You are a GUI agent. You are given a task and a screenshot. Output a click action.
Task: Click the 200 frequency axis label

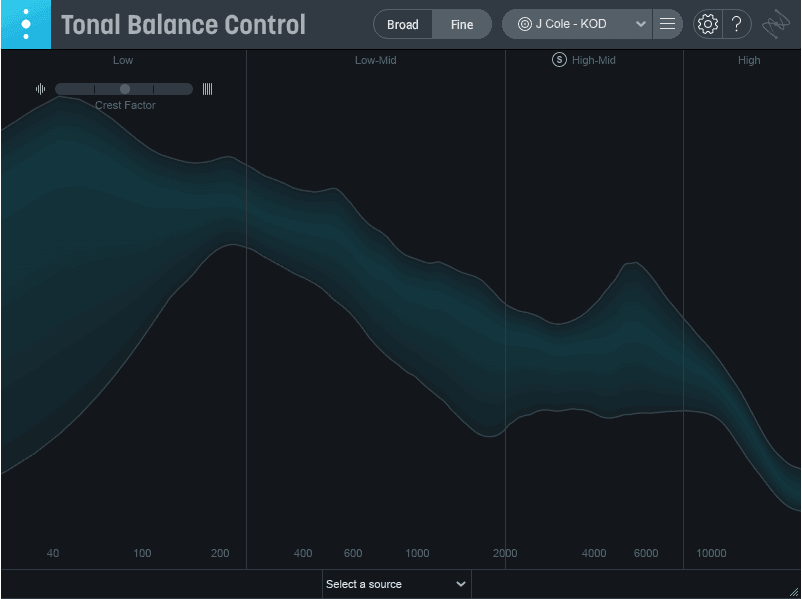220,553
